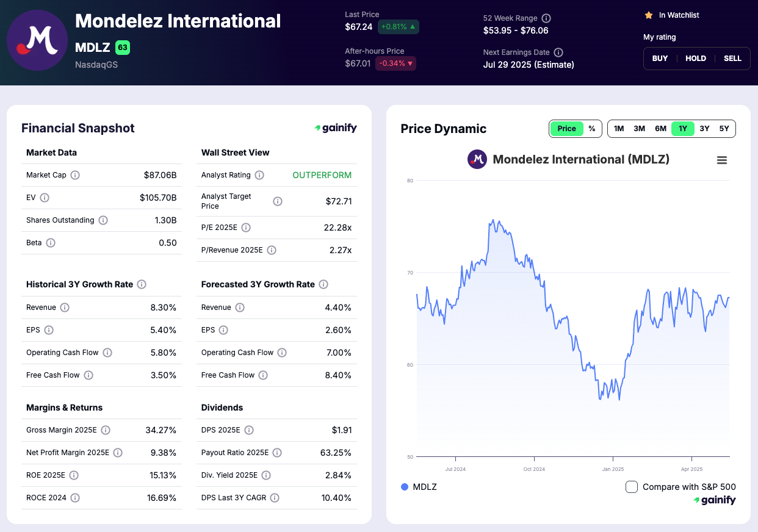This screenshot has height=532, width=758.
Task: Select the 3M chart range
Action: click(x=640, y=129)
